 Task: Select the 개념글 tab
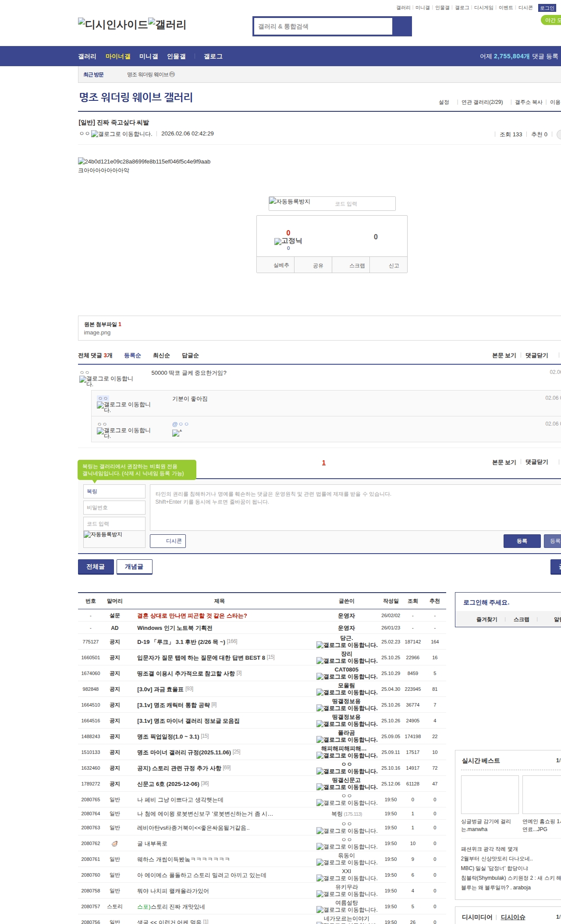point(134,567)
